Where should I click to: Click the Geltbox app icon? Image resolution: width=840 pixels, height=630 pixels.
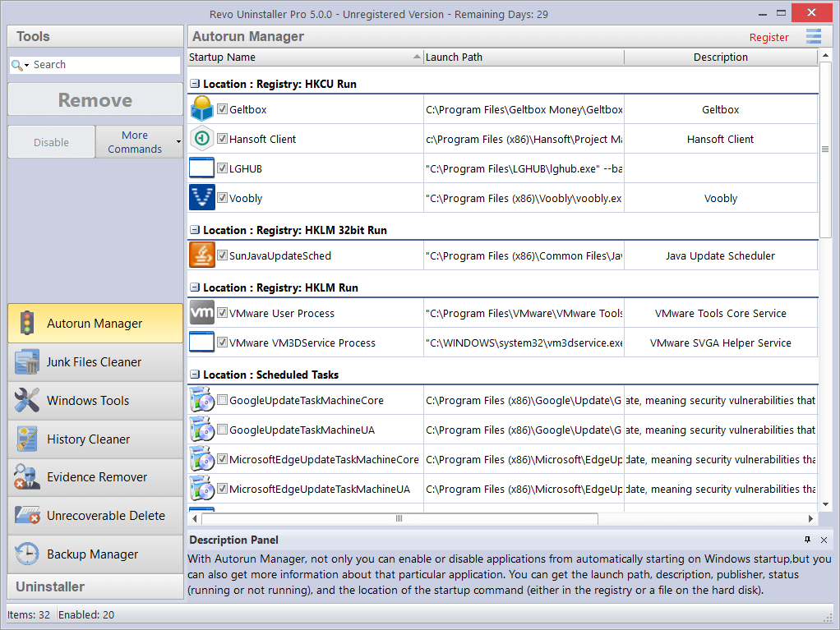(202, 108)
